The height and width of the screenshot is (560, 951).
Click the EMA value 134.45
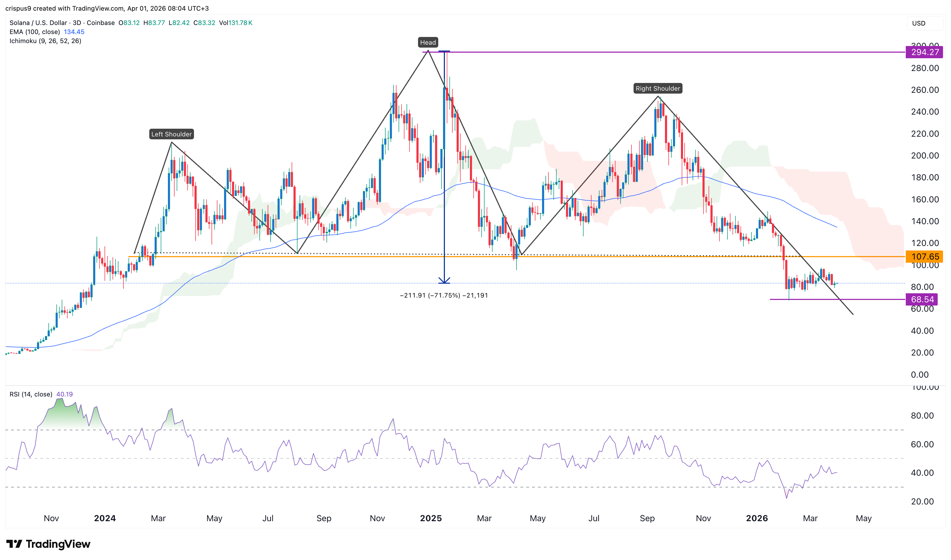click(74, 32)
